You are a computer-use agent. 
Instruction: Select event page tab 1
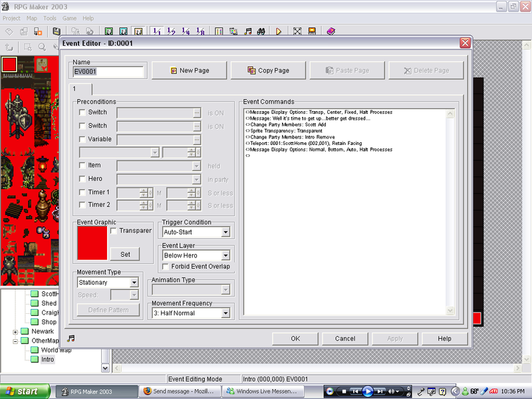(x=80, y=89)
